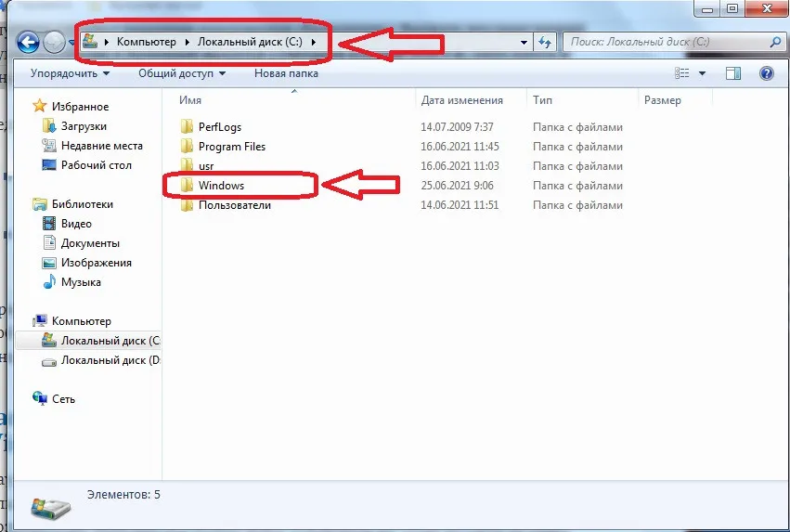Viewport: 790px width, 532px height.
Task: Click Элементов: 5 status text
Action: pos(123,495)
